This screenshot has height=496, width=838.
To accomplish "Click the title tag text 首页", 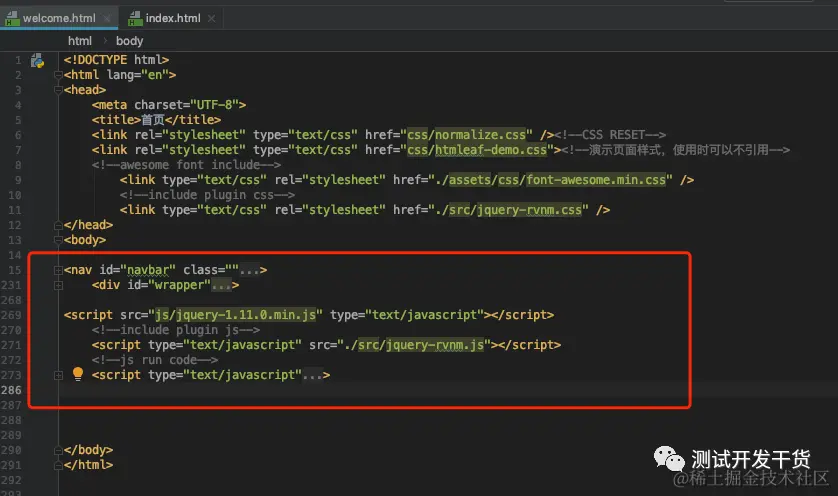I will tap(153, 120).
